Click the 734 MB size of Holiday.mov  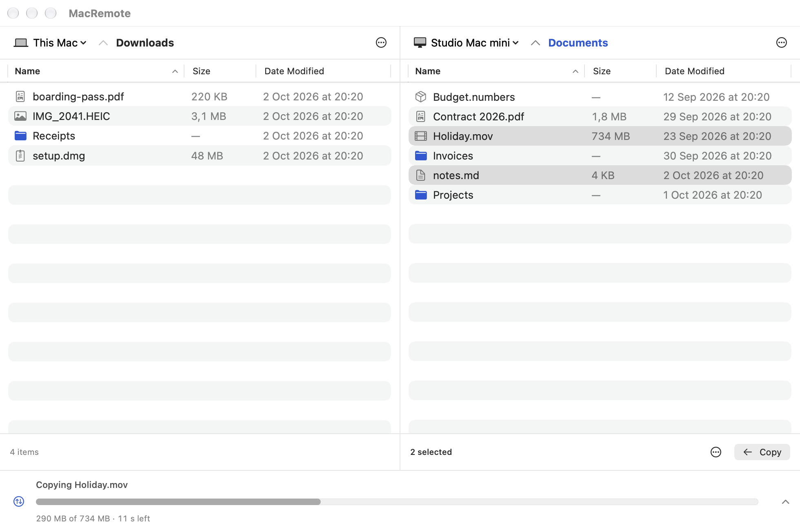(611, 136)
